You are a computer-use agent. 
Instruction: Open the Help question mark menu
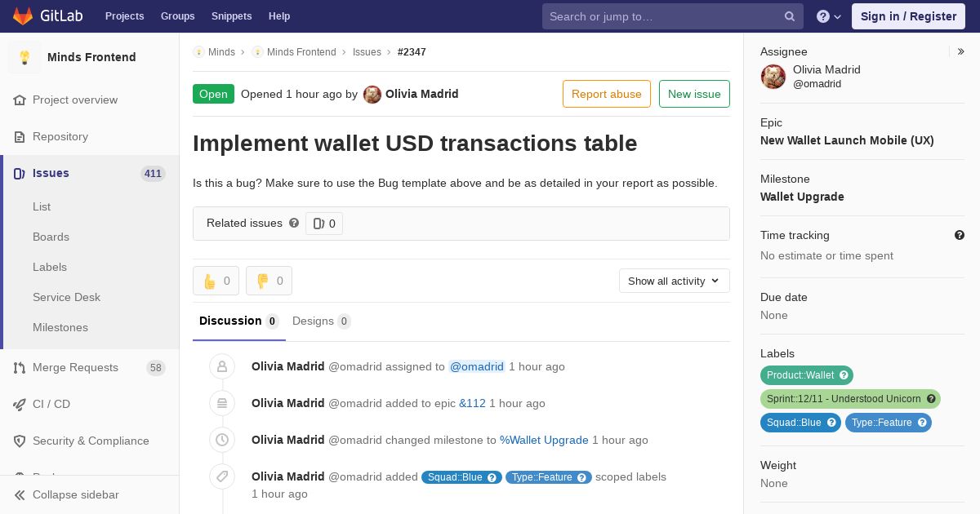(829, 16)
